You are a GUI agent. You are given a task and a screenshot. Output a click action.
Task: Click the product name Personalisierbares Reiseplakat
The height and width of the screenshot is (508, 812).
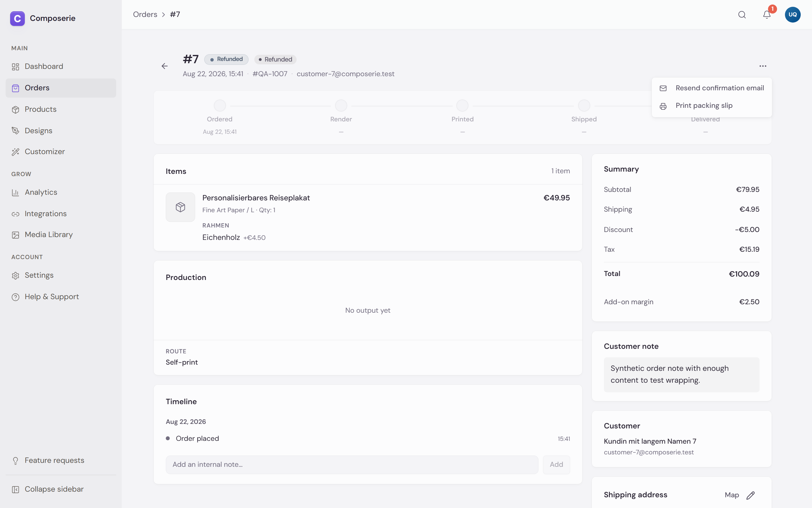256,198
